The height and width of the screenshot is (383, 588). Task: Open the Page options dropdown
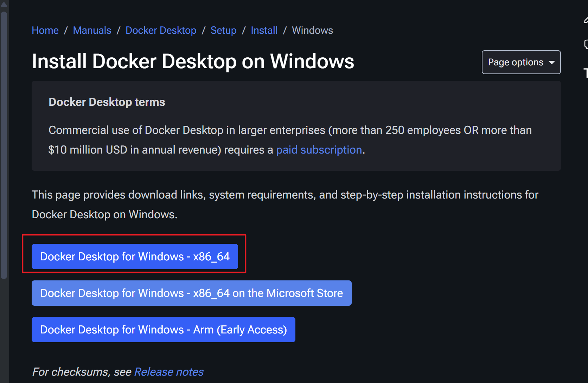point(521,62)
